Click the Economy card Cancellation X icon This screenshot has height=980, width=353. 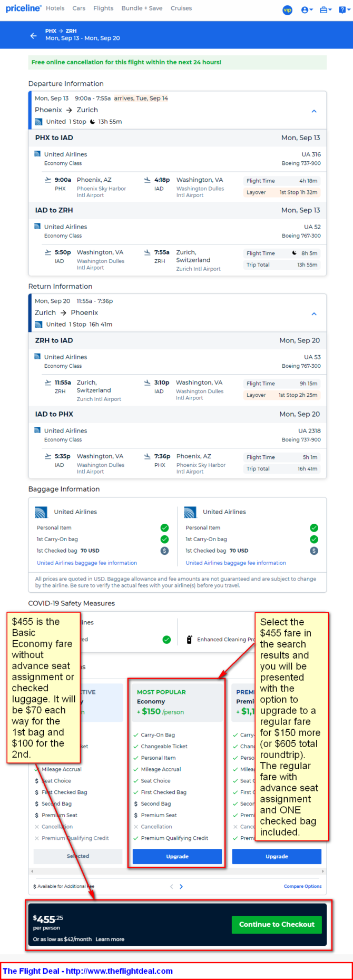tap(136, 827)
